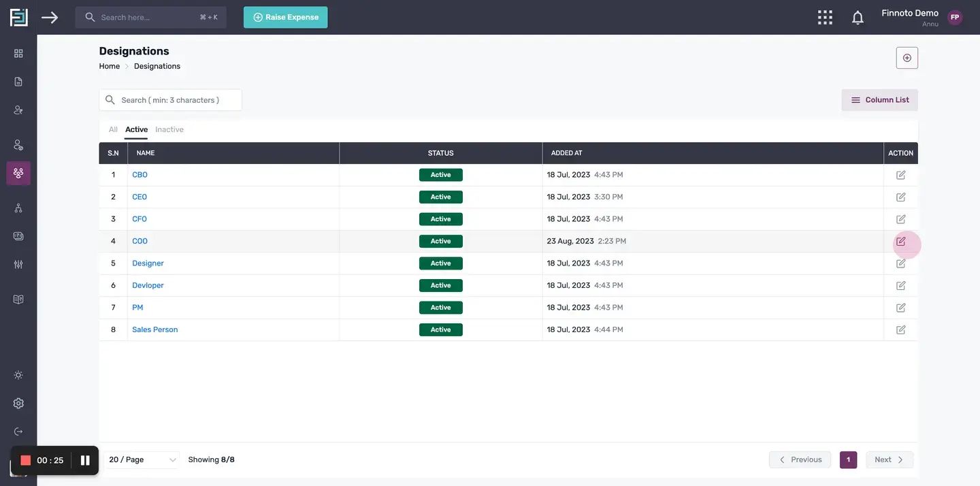The height and width of the screenshot is (486, 980).
Task: Open the Finnoto logo home
Action: point(18,18)
